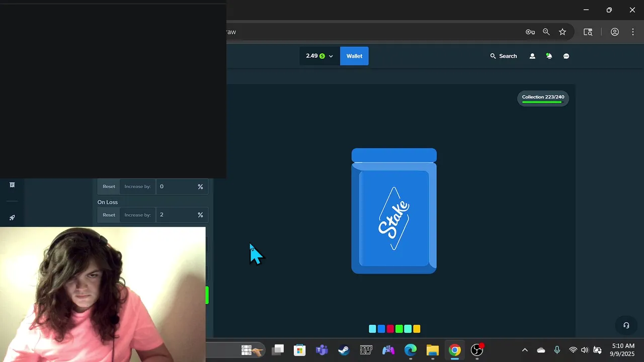Open the volume speaker tray icon

point(585,350)
